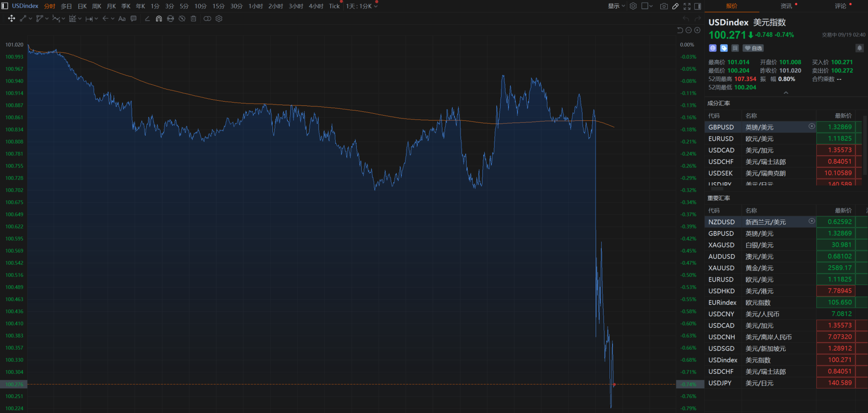Open the 显示 display dropdown

[x=617, y=6]
